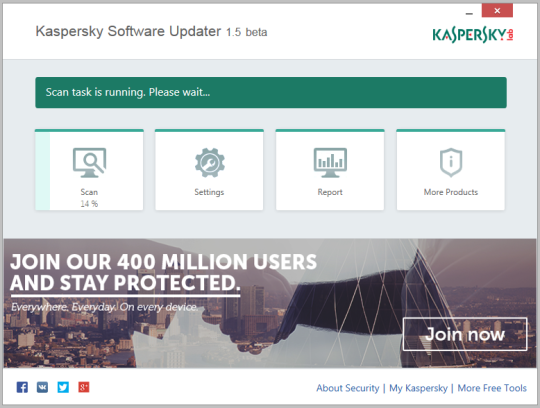Open the Twitter bird icon
540x408 pixels.
point(63,387)
